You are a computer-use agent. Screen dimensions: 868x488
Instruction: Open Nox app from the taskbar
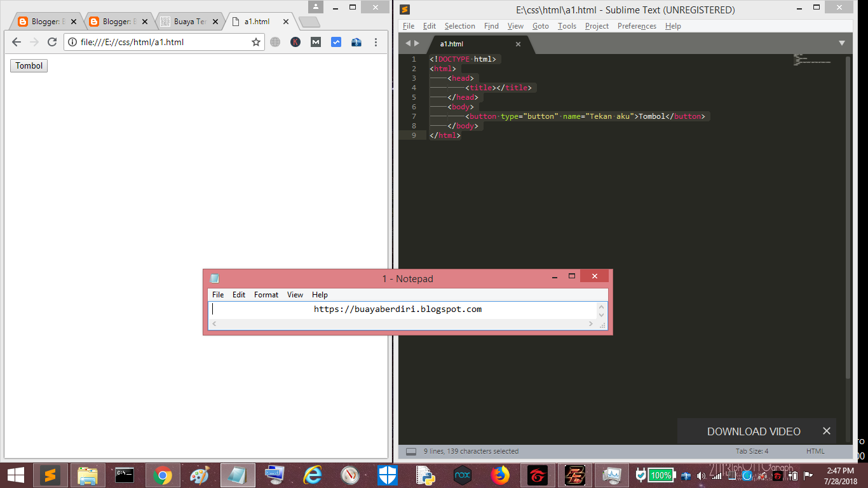click(x=463, y=475)
